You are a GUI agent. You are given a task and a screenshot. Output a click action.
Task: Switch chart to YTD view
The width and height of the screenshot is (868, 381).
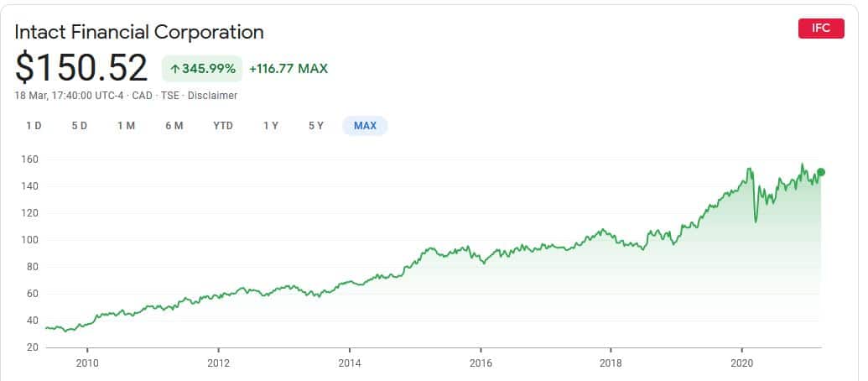pos(222,126)
